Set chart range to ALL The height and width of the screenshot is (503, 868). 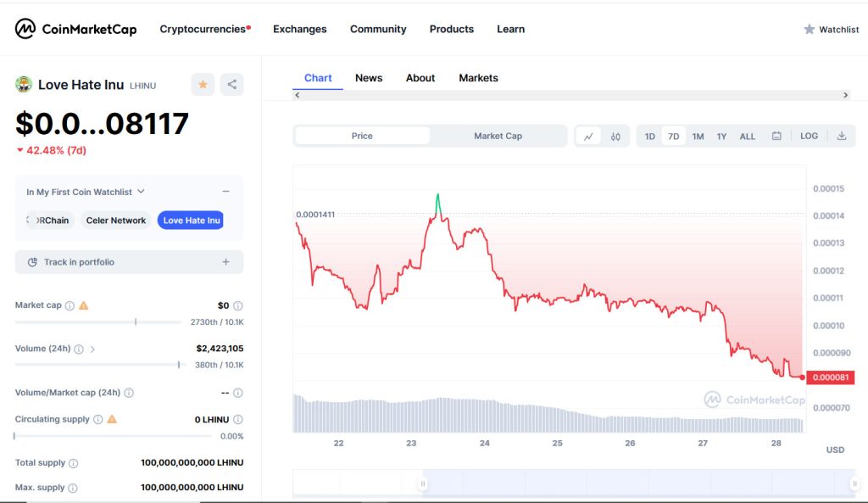tap(748, 137)
